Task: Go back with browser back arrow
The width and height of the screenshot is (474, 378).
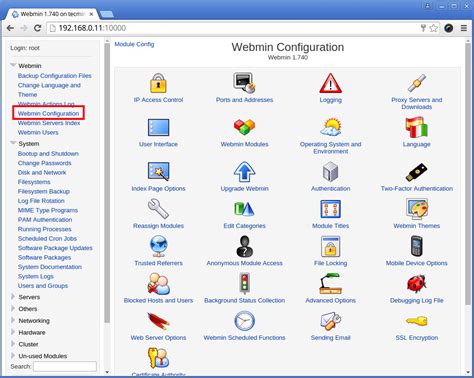Action: tap(10, 28)
